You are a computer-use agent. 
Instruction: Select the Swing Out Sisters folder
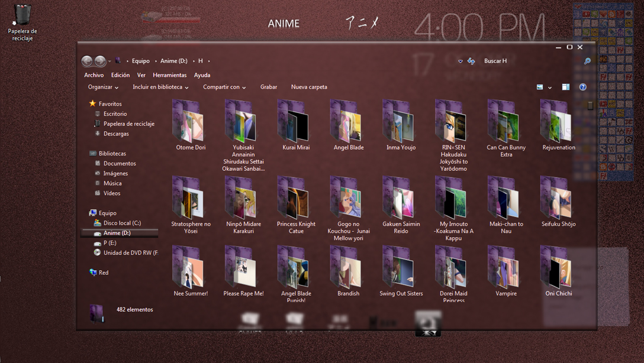tap(401, 271)
